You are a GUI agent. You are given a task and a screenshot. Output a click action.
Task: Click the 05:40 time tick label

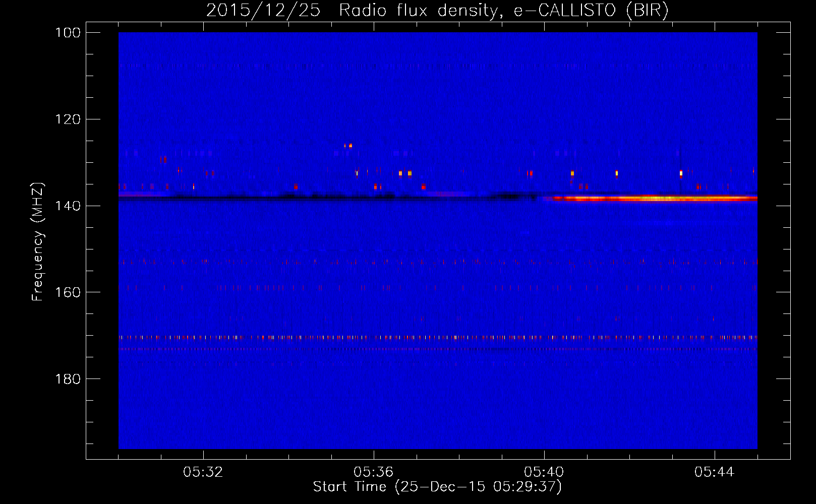(544, 472)
